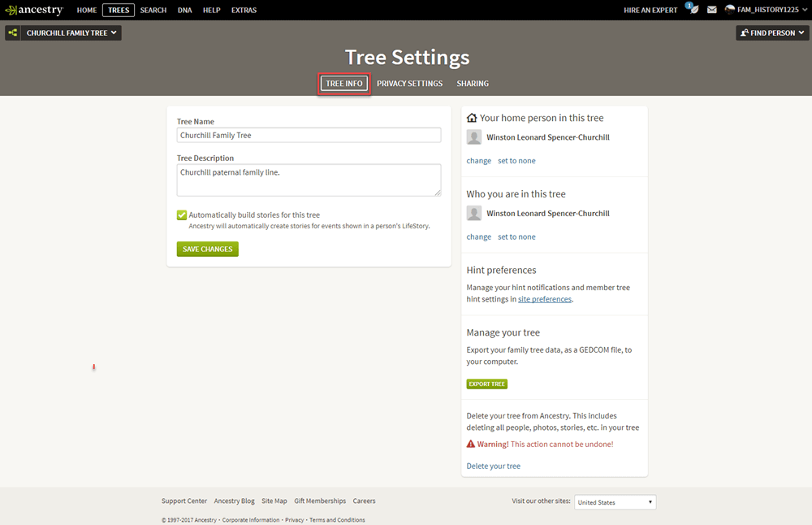Click the Export Tree button
Viewport: 812px width, 525px height.
486,384
